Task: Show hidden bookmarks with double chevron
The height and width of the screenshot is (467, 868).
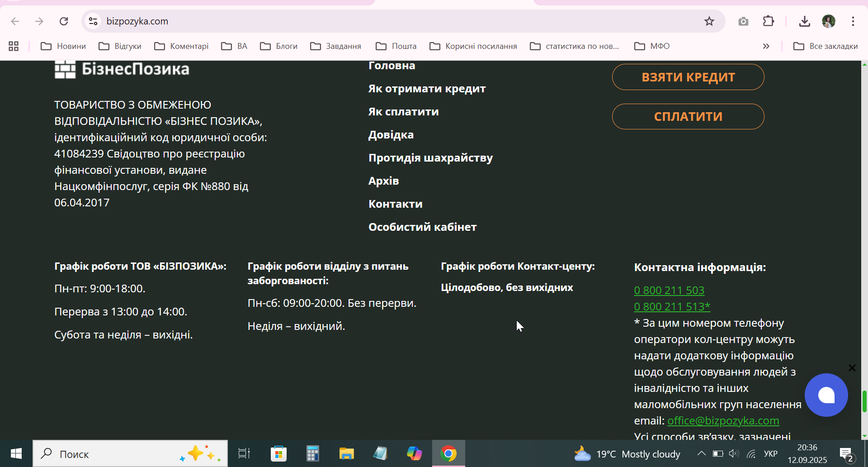Action: tap(766, 46)
